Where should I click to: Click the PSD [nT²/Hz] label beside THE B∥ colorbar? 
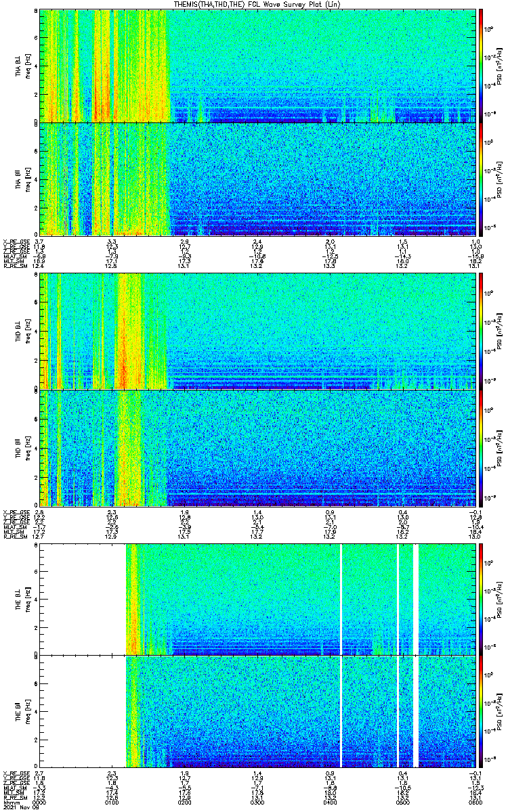(x=499, y=712)
